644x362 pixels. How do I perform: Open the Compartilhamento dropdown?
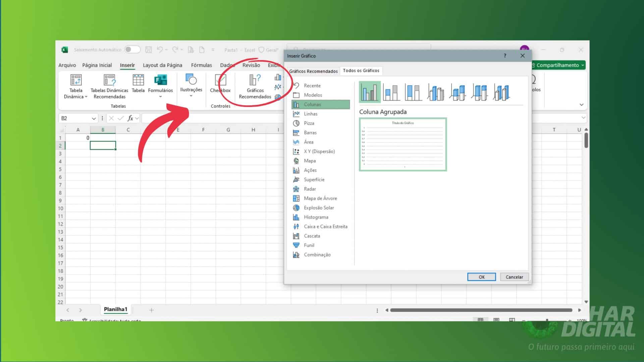tap(583, 65)
